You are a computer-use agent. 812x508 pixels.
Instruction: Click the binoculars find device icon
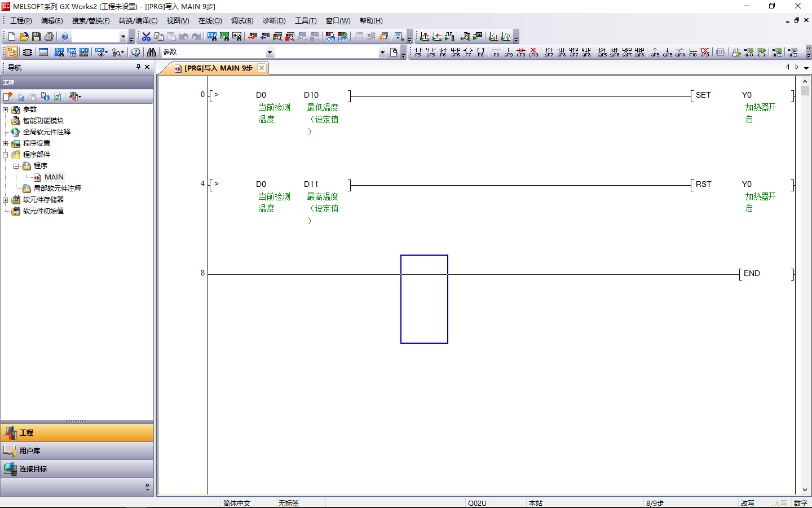pos(152,52)
